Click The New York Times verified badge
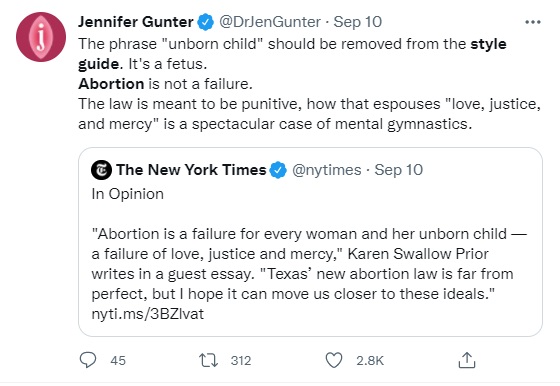This screenshot has width=560, height=386. (x=278, y=170)
